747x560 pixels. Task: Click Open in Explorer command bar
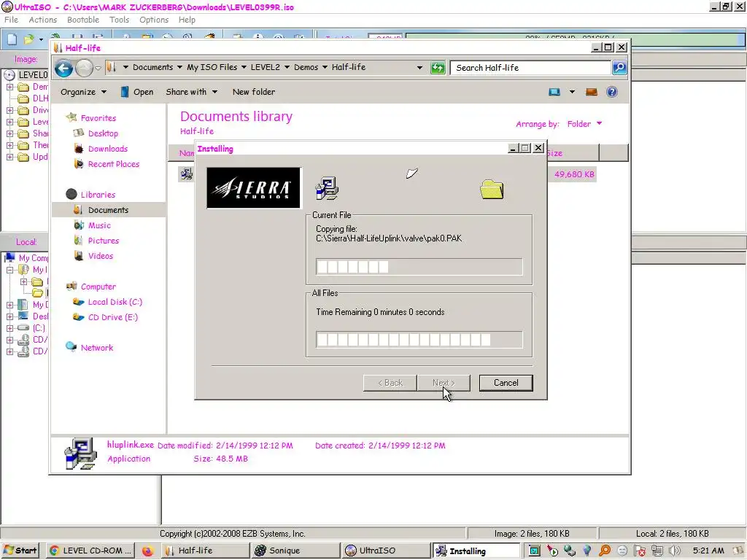(136, 92)
